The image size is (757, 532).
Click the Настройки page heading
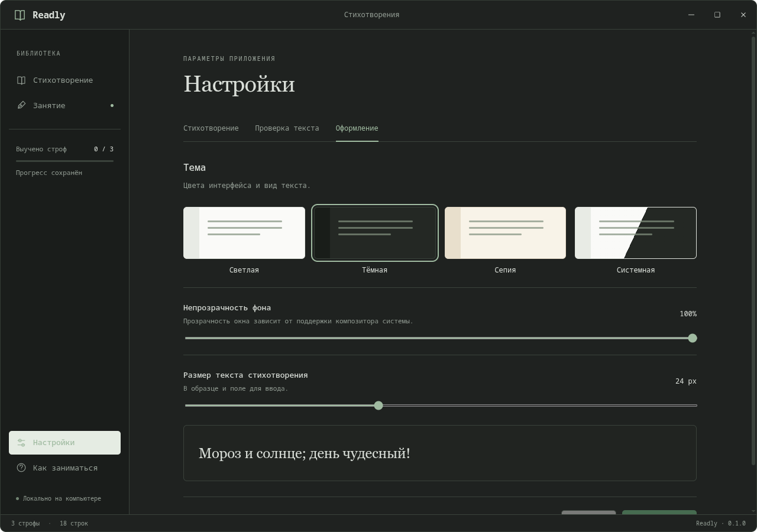239,84
